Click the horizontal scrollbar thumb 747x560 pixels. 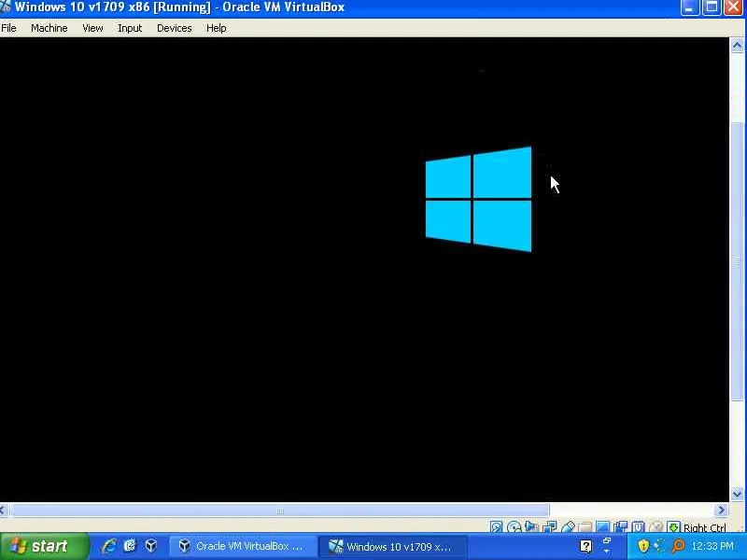tap(280, 510)
